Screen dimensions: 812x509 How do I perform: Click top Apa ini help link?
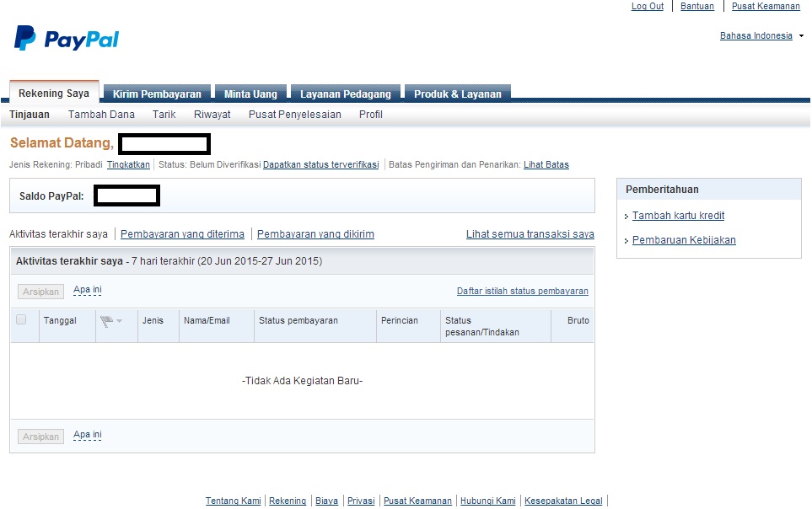[x=88, y=290]
